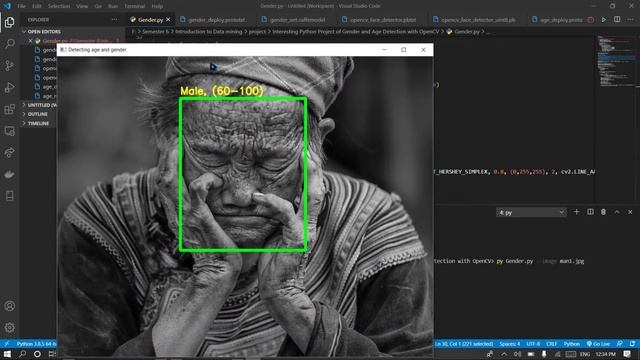This screenshot has width=640, height=360.
Task: Open the Docker view in the activity bar
Action: [9, 174]
